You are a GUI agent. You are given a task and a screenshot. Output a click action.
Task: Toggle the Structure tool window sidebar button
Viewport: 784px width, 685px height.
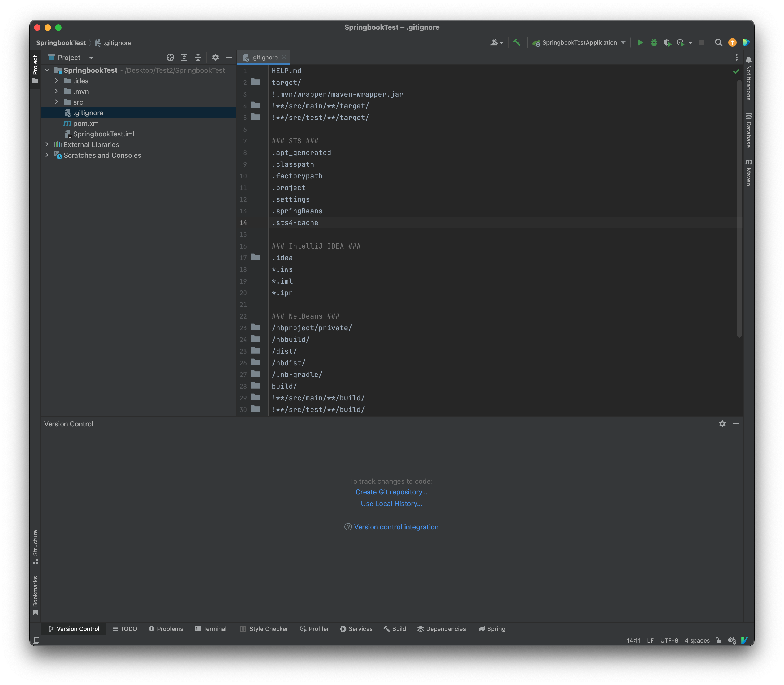click(35, 547)
